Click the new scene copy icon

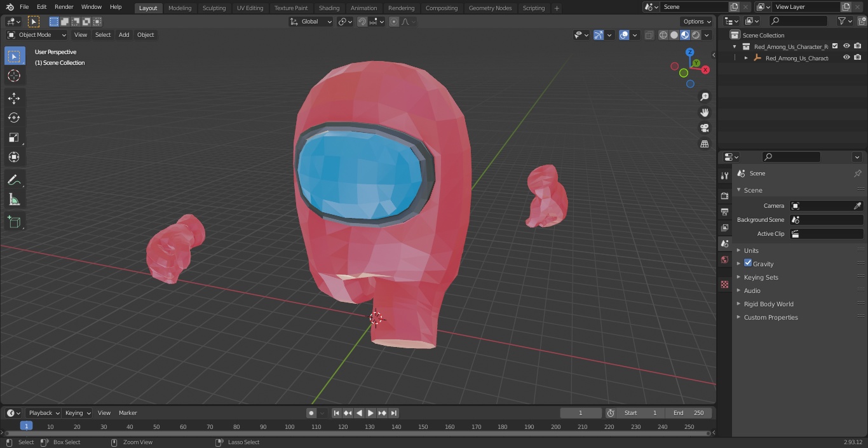click(x=734, y=7)
